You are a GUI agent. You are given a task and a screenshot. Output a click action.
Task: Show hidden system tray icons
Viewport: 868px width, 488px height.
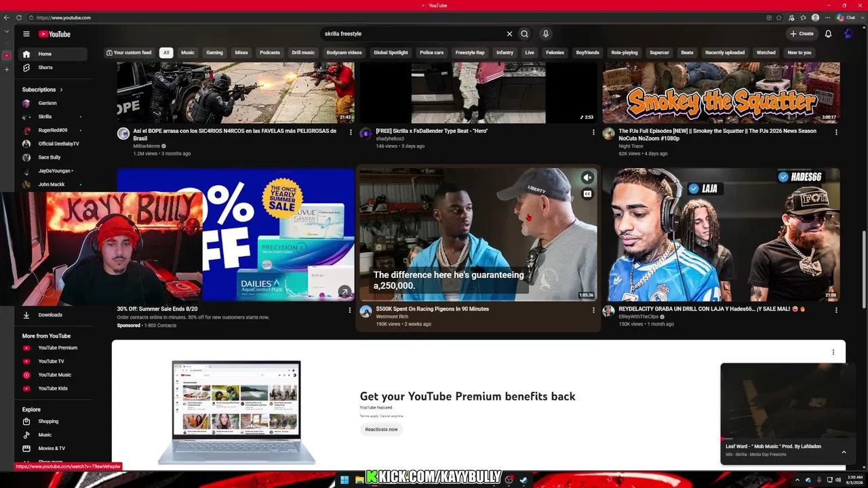[798, 480]
